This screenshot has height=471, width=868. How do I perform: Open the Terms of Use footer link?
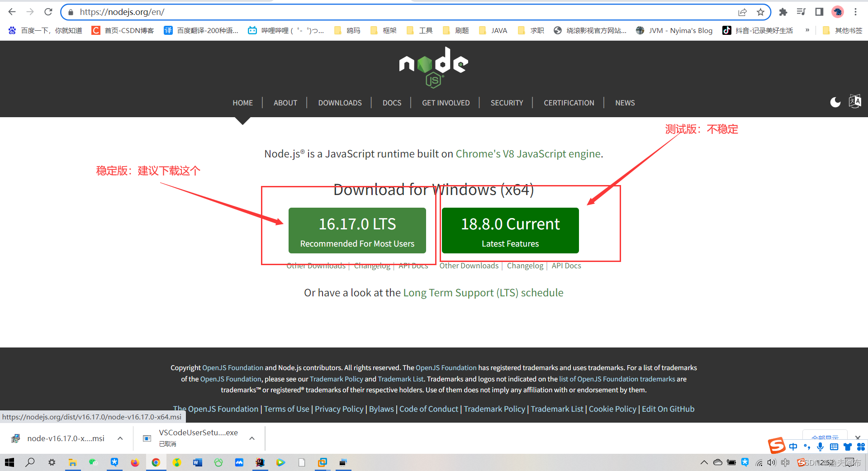(286, 409)
